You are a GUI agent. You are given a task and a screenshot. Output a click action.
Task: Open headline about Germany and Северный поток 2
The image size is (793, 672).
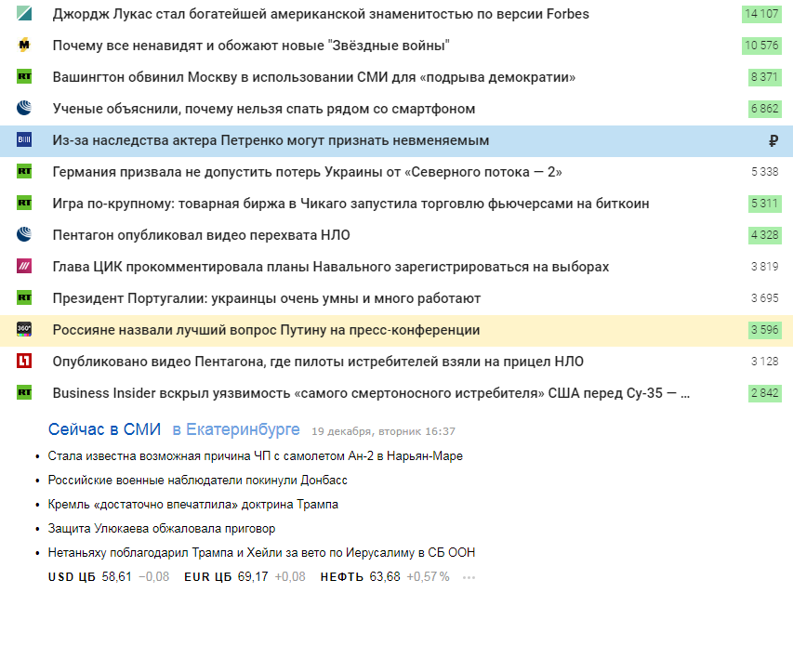307,172
